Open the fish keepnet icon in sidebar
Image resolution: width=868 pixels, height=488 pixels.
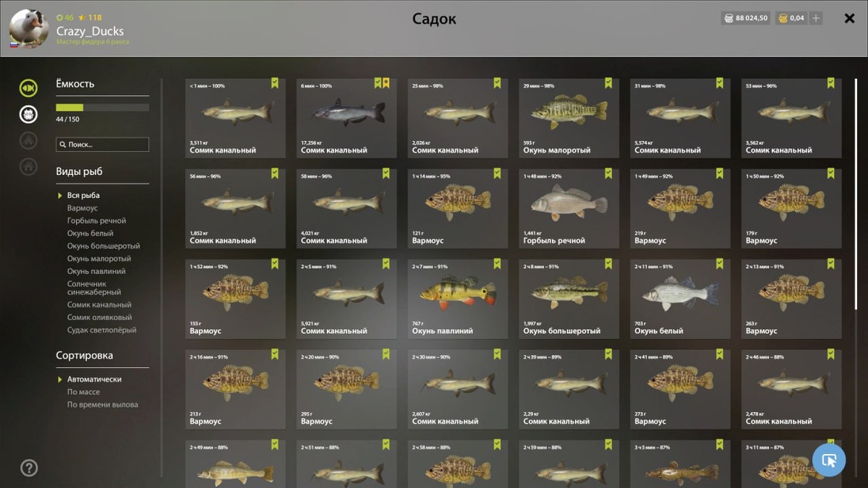[x=28, y=88]
